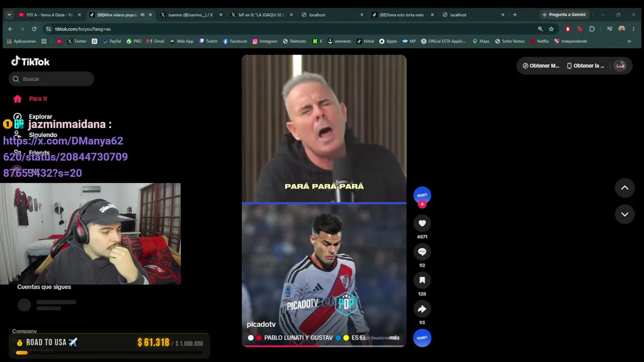This screenshot has height=362, width=644.
Task: Save video with the bookmark icon (128)
Action: pyautogui.click(x=422, y=280)
